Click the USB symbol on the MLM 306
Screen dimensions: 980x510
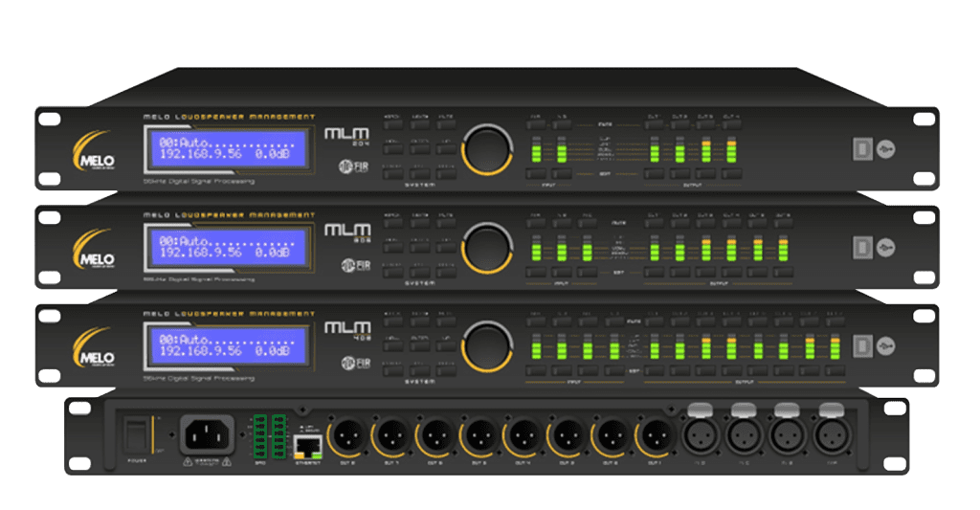[885, 248]
